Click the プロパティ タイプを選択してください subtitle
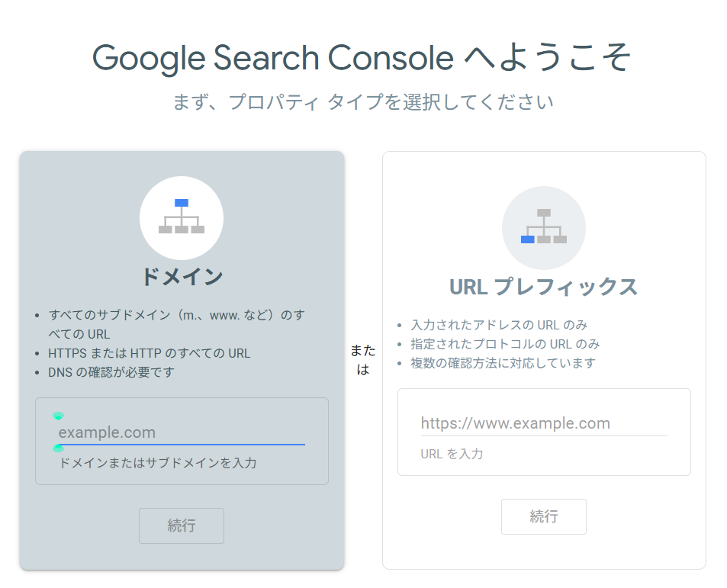 [x=363, y=101]
